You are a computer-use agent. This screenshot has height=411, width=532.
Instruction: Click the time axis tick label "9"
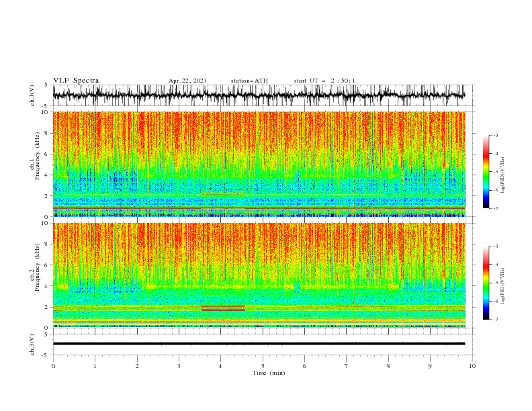point(430,366)
